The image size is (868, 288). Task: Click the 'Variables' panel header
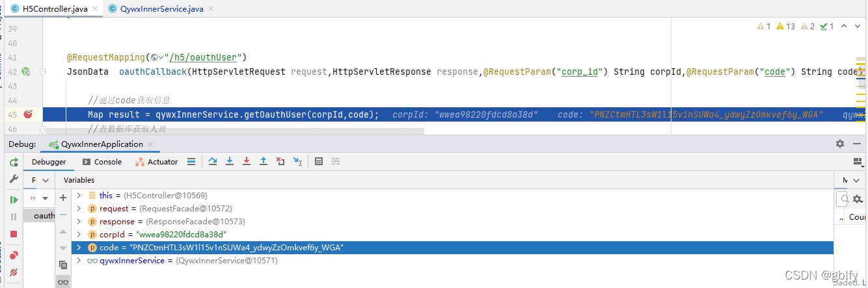[79, 180]
